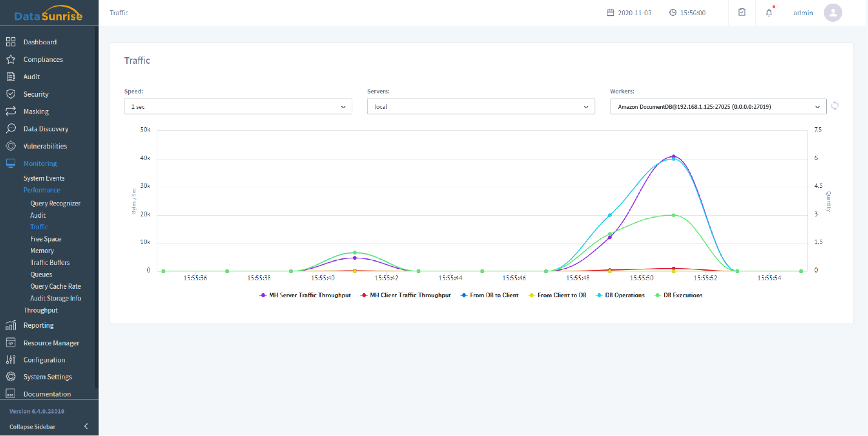Open the System Events link

click(44, 178)
